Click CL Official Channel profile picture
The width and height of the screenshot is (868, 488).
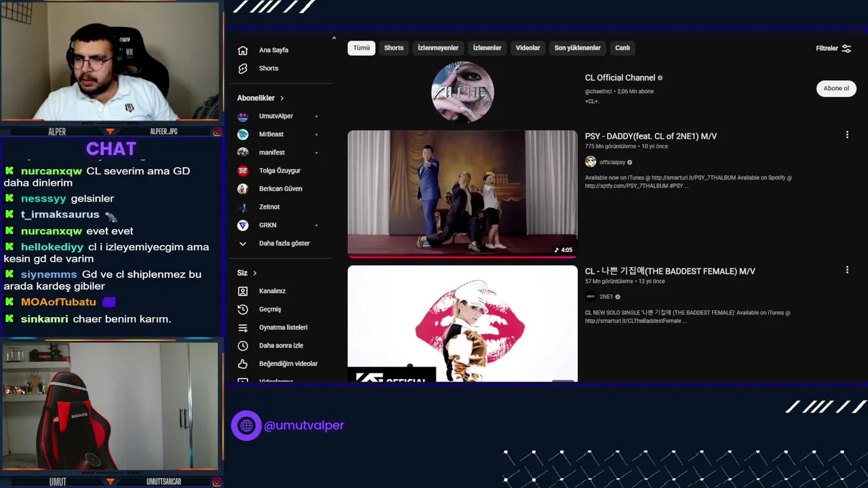click(462, 92)
